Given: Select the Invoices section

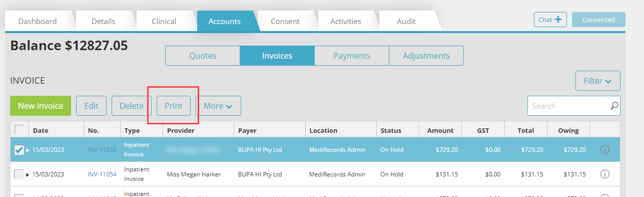Looking at the screenshot, I should click(277, 56).
